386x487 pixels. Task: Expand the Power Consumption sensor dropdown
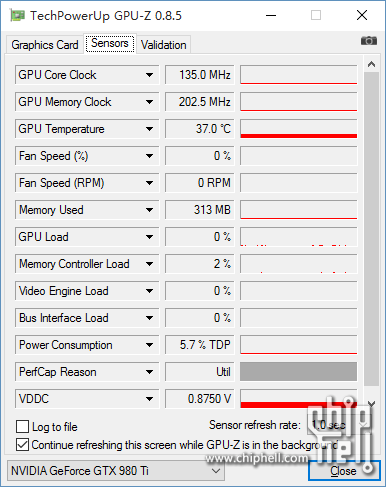click(x=149, y=345)
